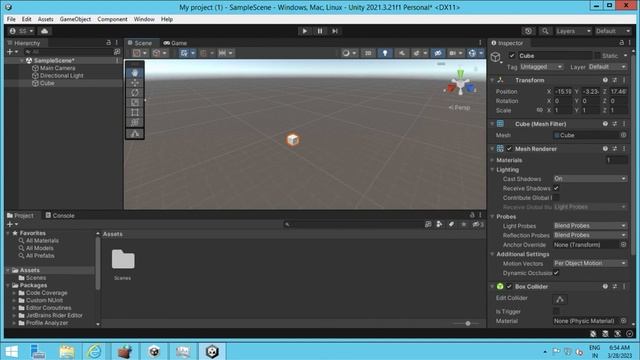Open the Layer dropdown in Inspector
The height and width of the screenshot is (360, 640).
pos(607,67)
